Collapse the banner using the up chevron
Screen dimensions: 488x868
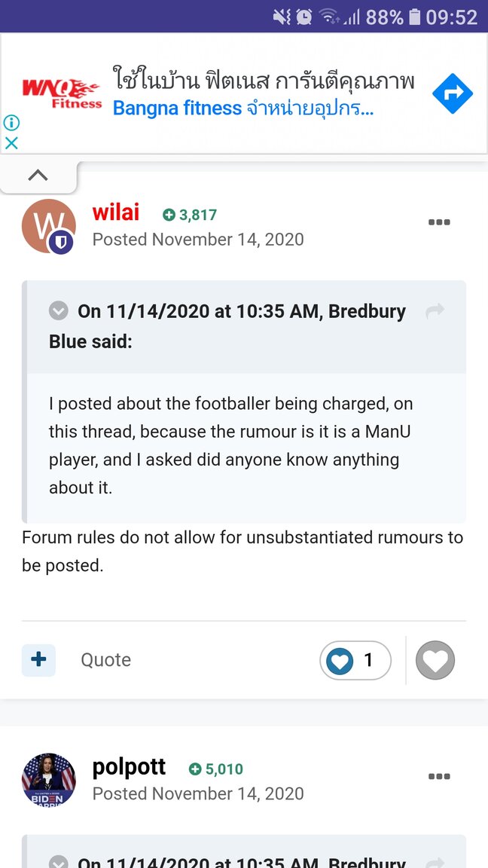point(38,176)
